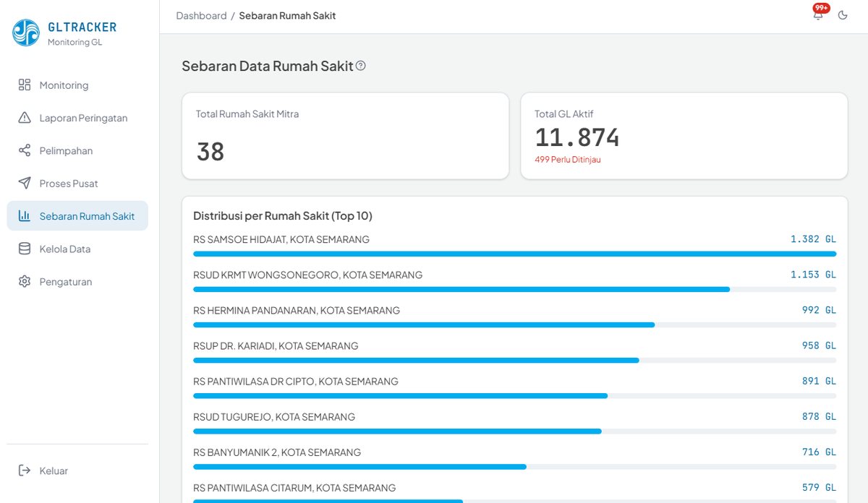Click the text RSUP DR. KARIADI, KOTA SEMARANG

pyautogui.click(x=276, y=345)
